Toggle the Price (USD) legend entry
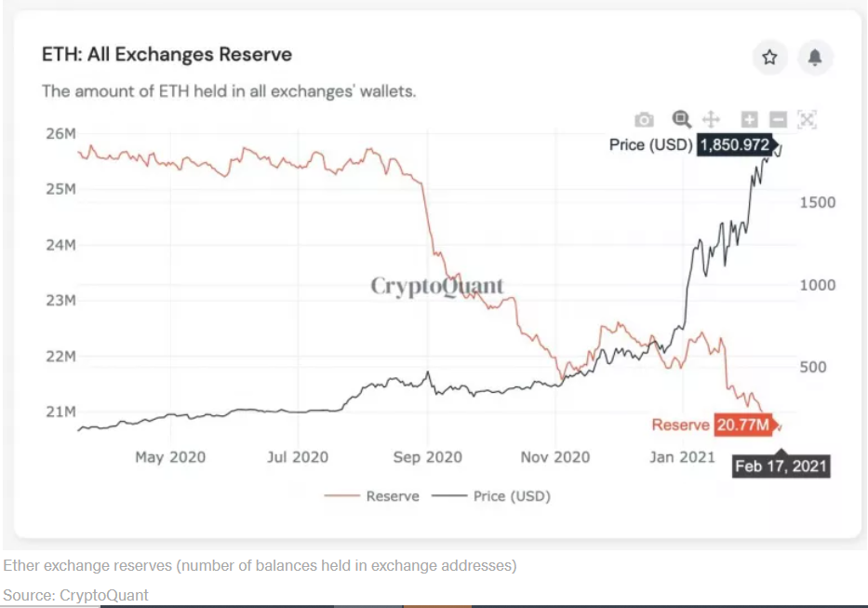 [x=491, y=496]
